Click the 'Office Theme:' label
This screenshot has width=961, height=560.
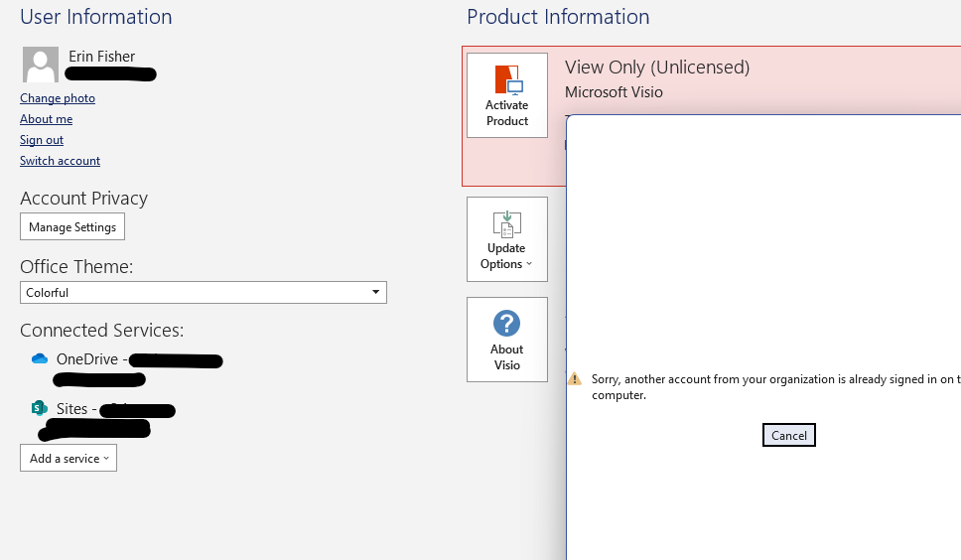point(76,266)
